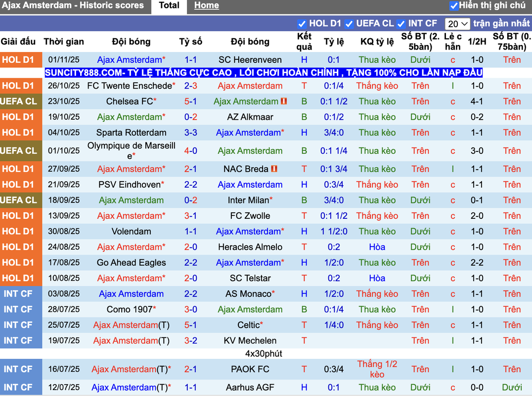Click the 'Kết quả' column header

(x=305, y=42)
